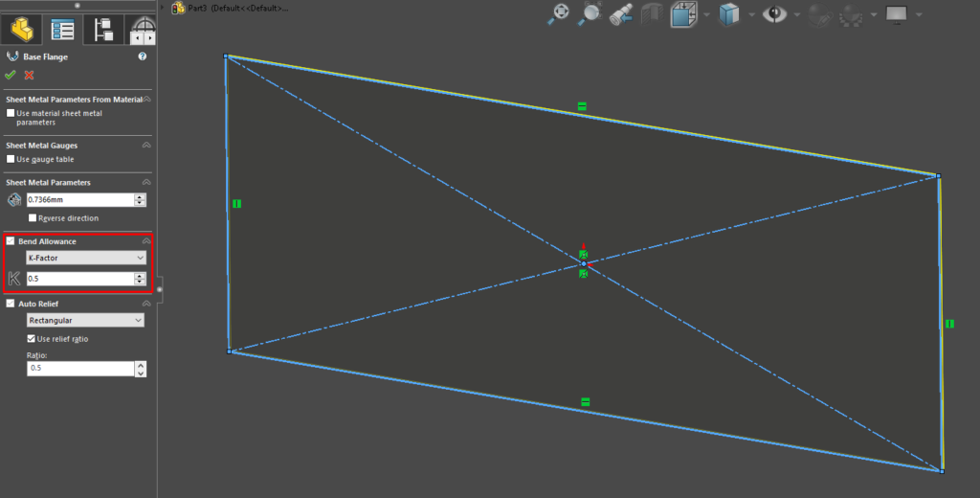This screenshot has height=498, width=980.
Task: Click the Hide/Show Items eye icon
Action: tap(774, 14)
